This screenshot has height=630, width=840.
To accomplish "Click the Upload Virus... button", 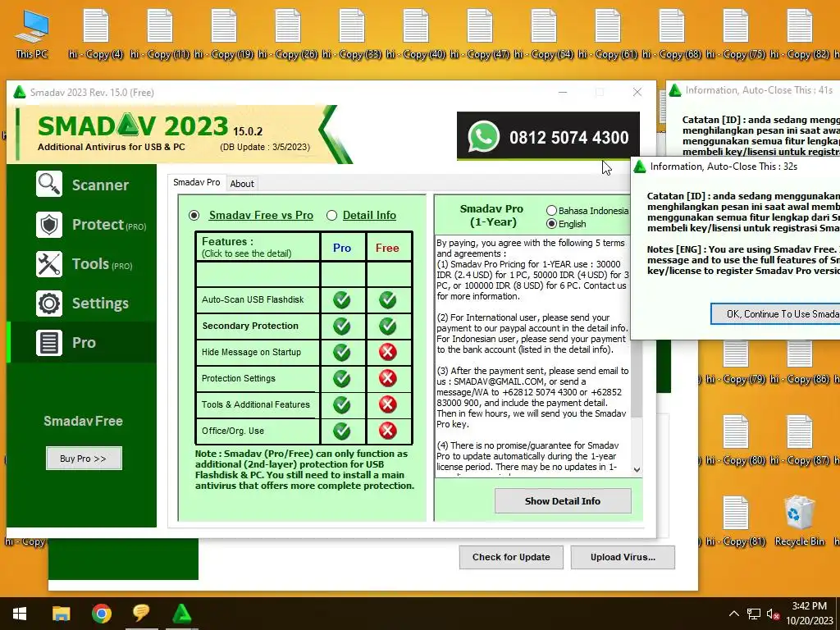I will pyautogui.click(x=623, y=557).
